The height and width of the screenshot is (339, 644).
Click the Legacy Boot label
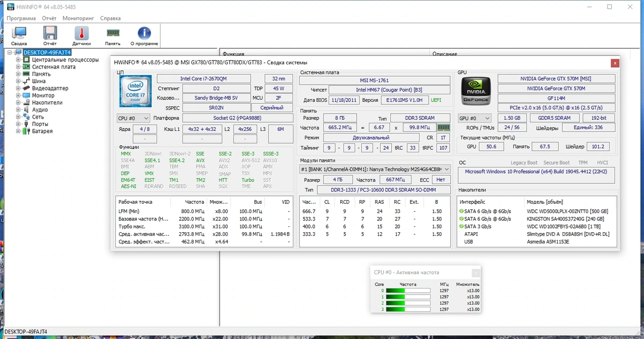pyautogui.click(x=524, y=163)
